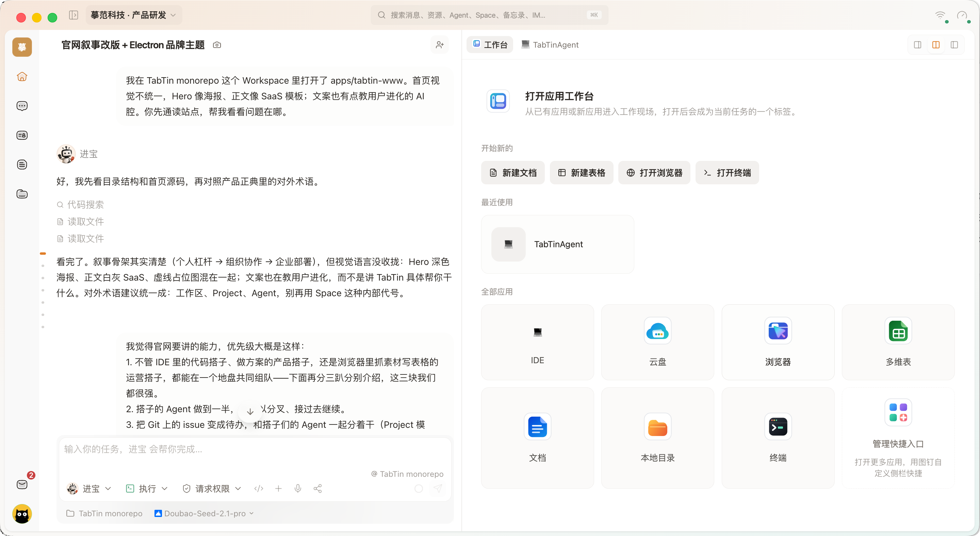Click the orange conversation timeline marker
The width and height of the screenshot is (980, 536).
tap(43, 253)
